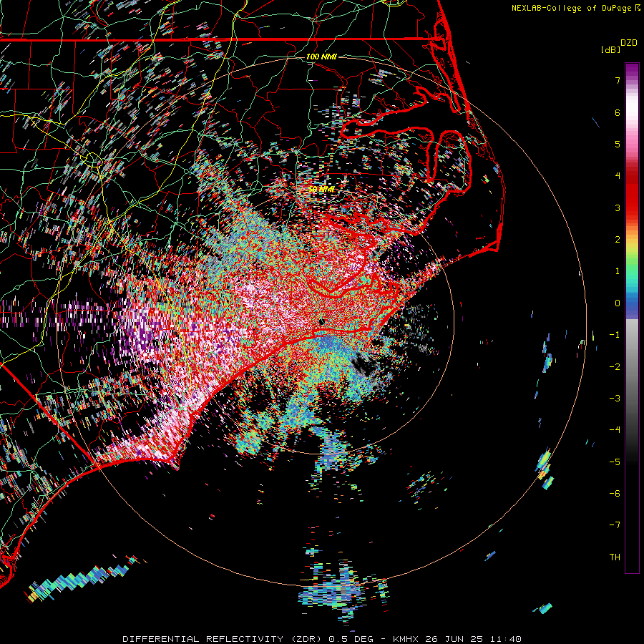Click the 100 NMI range ring label
The image size is (644, 644).
(x=321, y=57)
